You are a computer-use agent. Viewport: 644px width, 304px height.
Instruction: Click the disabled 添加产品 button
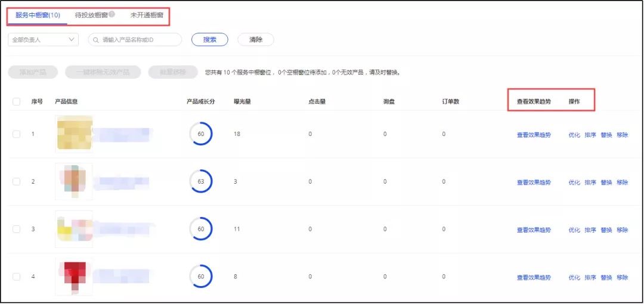point(33,72)
